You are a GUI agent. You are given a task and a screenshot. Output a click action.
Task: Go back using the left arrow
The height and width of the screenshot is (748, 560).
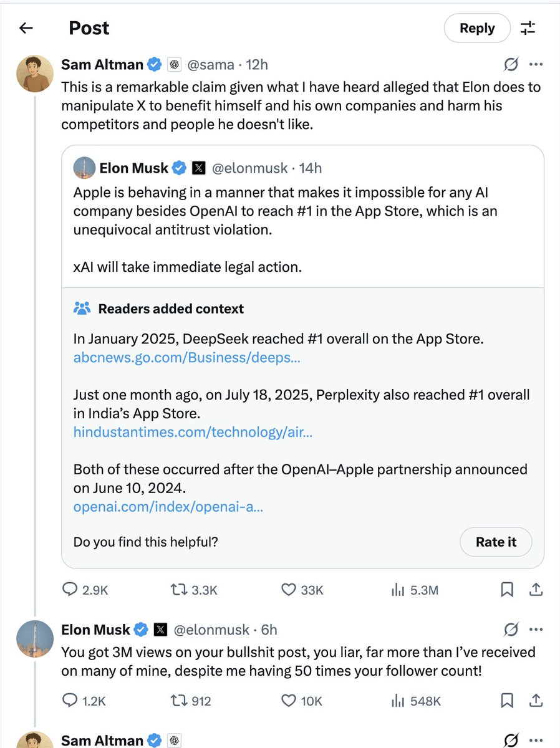pos(26,28)
